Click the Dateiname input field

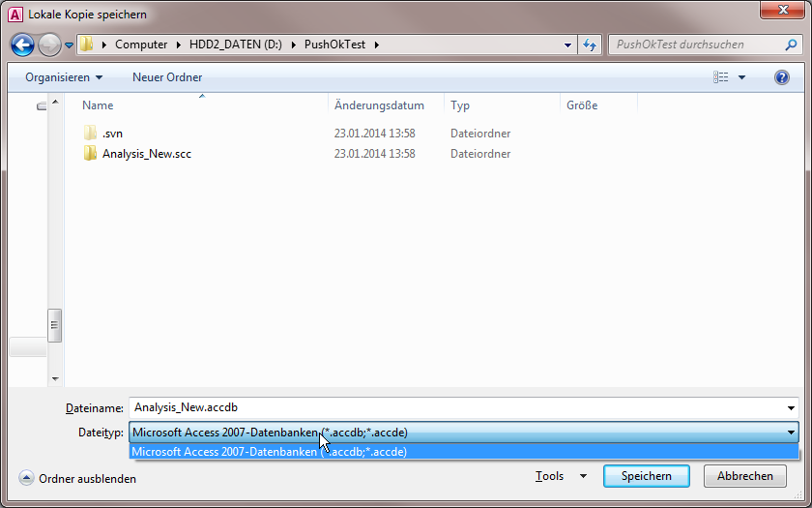coord(454,408)
